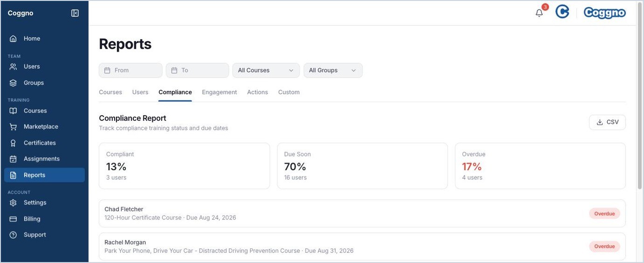The width and height of the screenshot is (644, 263).
Task: Click the download icon on the CSV button
Action: (599, 122)
